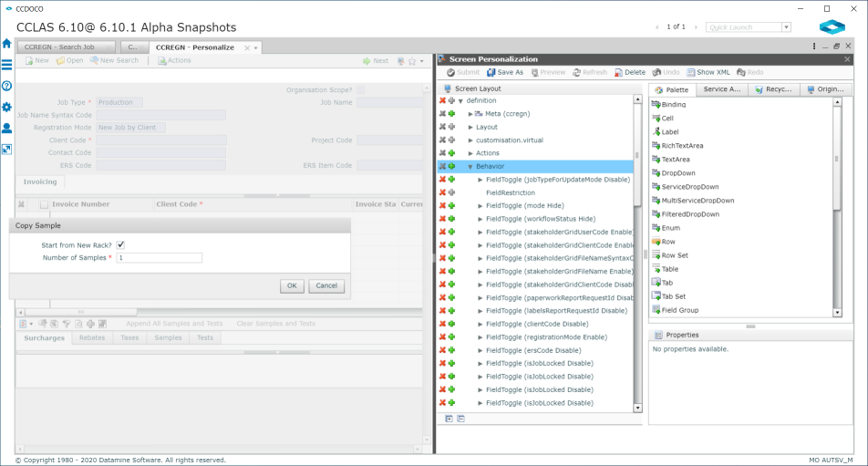Click the collapse-all icon below the layout tree

[x=461, y=419]
